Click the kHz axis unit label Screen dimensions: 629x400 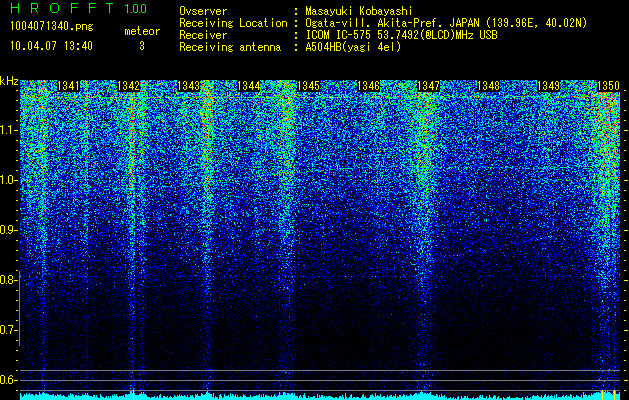(x=9, y=81)
